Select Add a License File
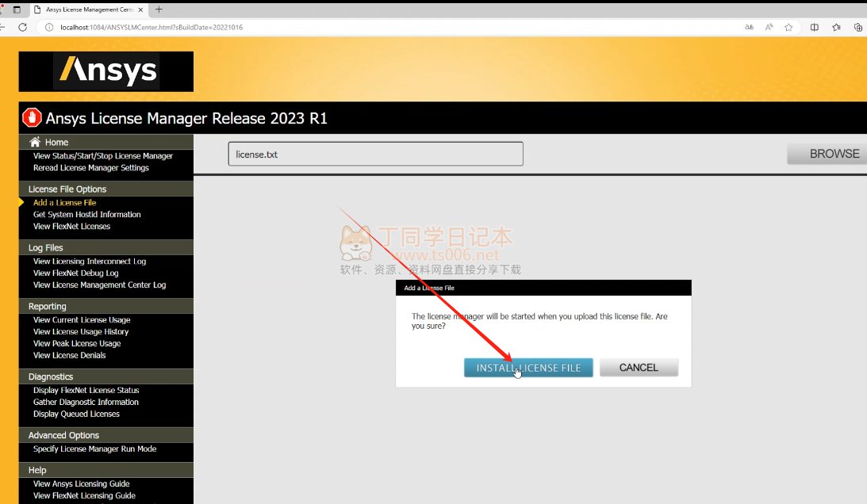Viewport: 867px width, 504px height. coord(65,202)
